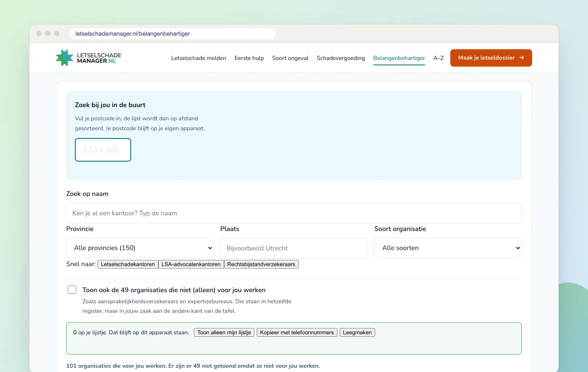Image resolution: width=588 pixels, height=372 pixels.
Task: Click Kopieer met telefoonnummers button
Action: [297, 332]
